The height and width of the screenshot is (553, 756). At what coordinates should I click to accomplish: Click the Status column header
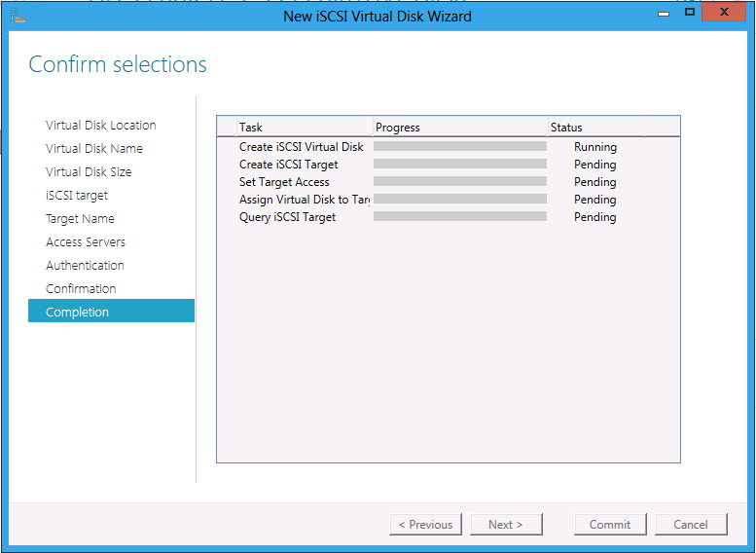596,128
